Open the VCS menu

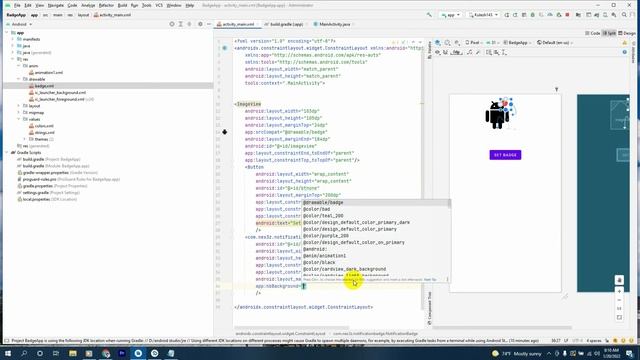tap(159, 5)
